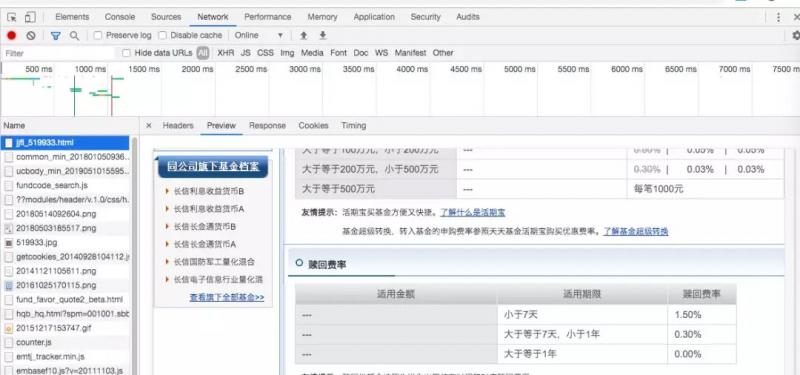Open the Response tab

pyautogui.click(x=267, y=126)
